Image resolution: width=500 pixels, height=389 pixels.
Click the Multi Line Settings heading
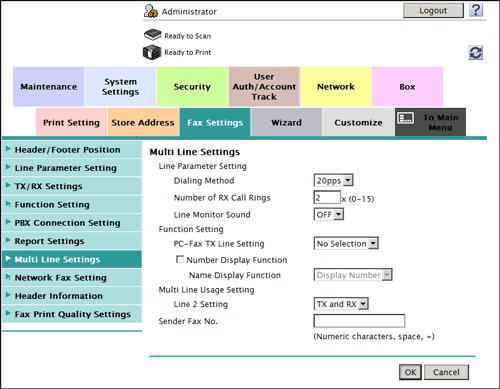[195, 152]
